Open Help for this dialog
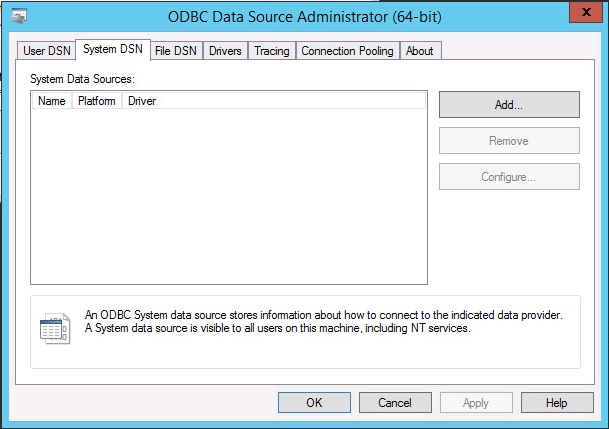This screenshot has height=429, width=609. (557, 403)
